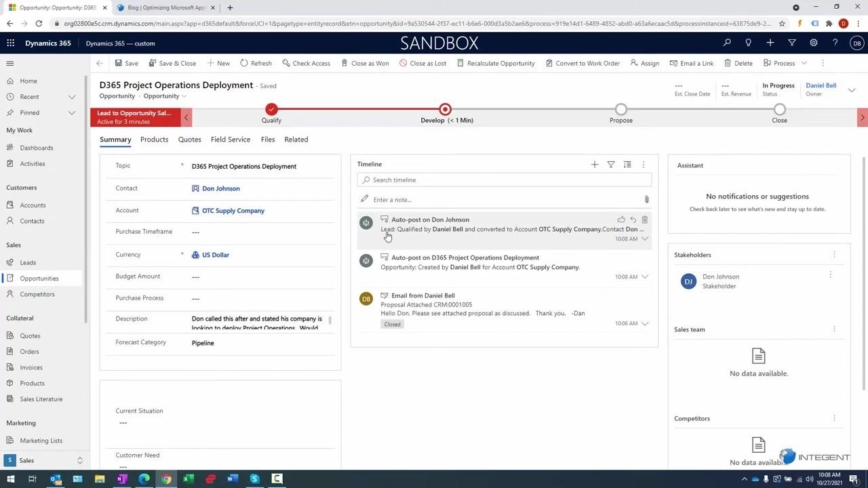Switch to the Field Service tab
The width and height of the screenshot is (868, 488).
[231, 139]
